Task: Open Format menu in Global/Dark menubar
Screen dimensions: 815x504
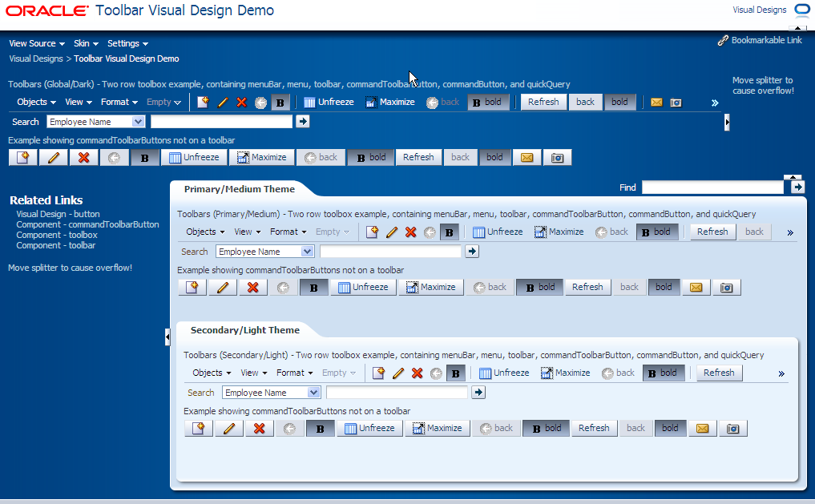Action: [x=119, y=103]
